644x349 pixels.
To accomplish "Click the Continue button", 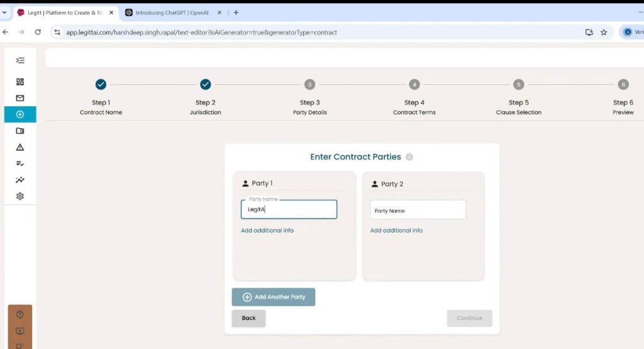I will tap(469, 318).
